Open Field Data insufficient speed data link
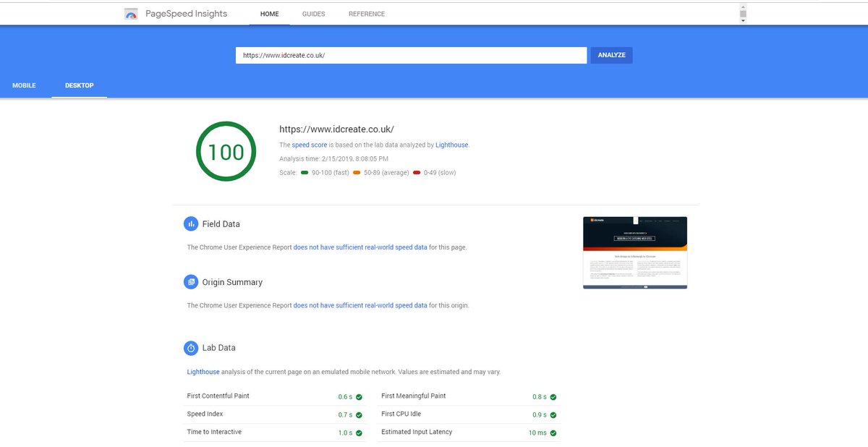This screenshot has height=447, width=868. pyautogui.click(x=360, y=247)
